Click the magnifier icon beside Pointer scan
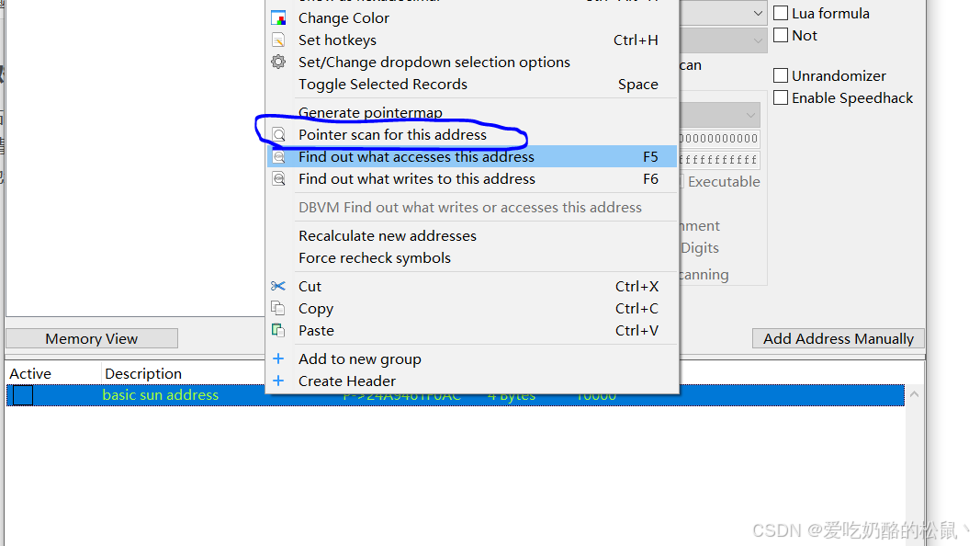Viewport: 980px width, 546px height. click(x=278, y=134)
